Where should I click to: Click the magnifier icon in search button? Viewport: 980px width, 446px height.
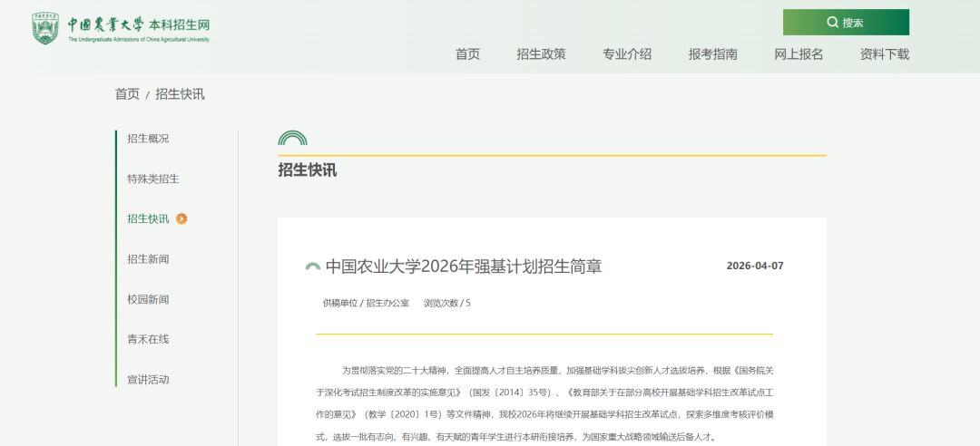(x=832, y=23)
